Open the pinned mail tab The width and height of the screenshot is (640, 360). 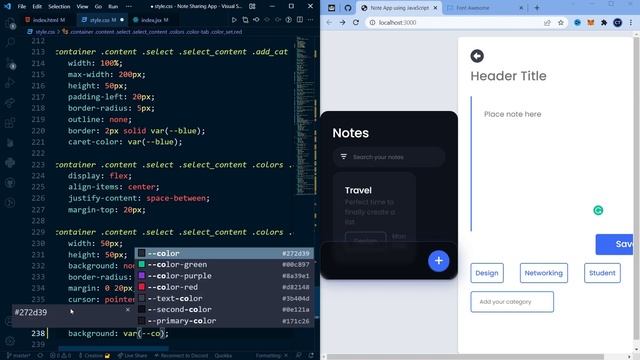point(331,8)
